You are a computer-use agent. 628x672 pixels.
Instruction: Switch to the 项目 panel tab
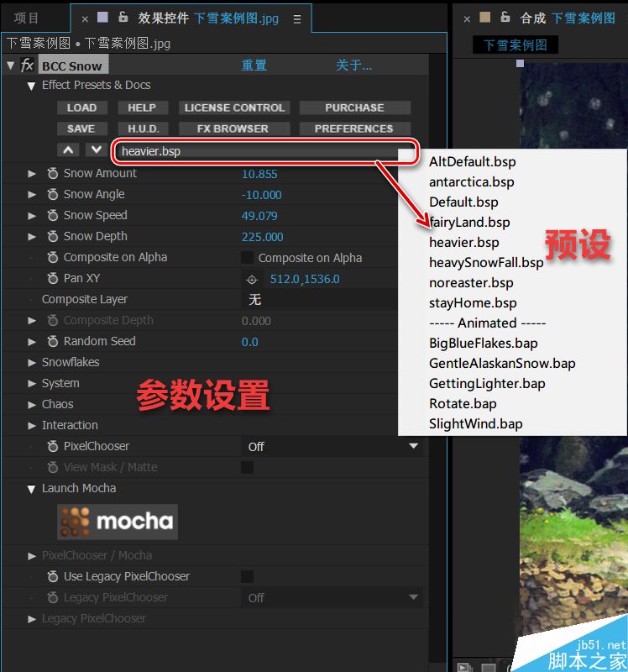coord(27,18)
